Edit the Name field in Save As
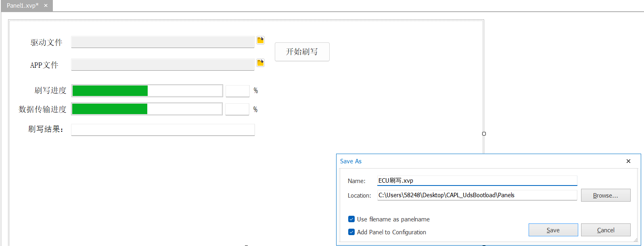 477,181
